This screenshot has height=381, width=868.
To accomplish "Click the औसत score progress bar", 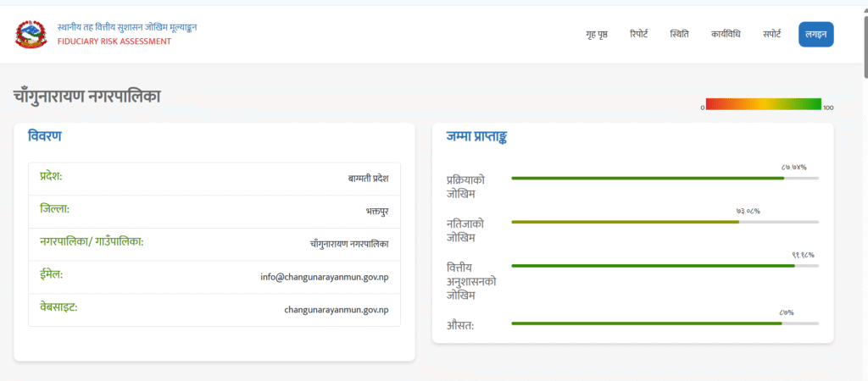I will pos(665,323).
